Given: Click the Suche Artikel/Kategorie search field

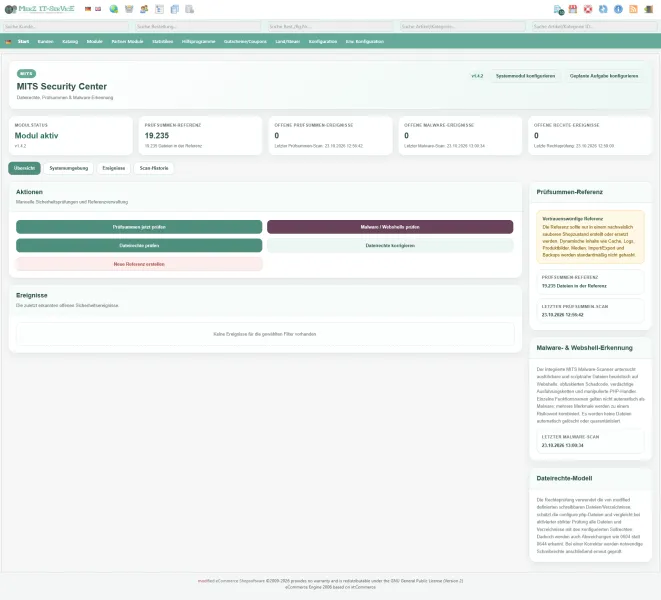Looking at the screenshot, I should coord(463,27).
